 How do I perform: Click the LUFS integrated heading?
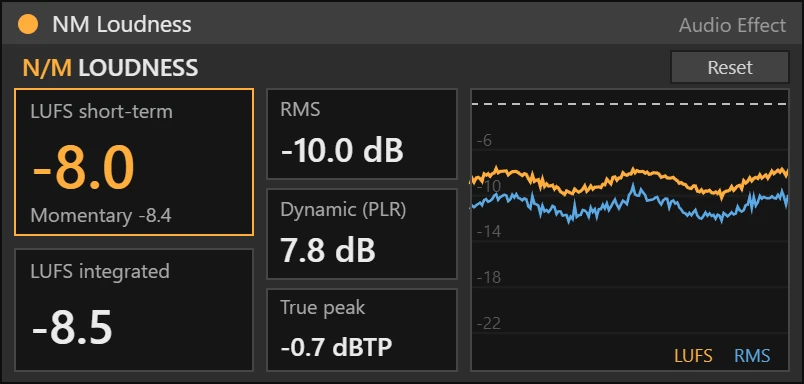100,271
